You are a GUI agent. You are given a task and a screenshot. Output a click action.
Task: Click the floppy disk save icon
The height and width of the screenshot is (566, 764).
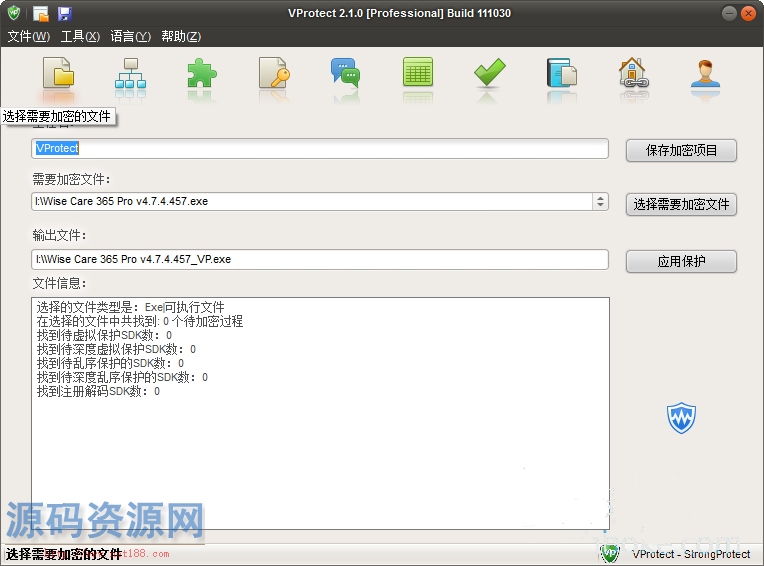[x=65, y=14]
